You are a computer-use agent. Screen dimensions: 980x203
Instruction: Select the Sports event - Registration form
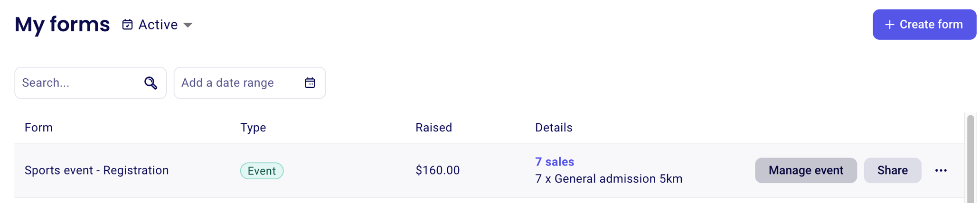(x=96, y=170)
